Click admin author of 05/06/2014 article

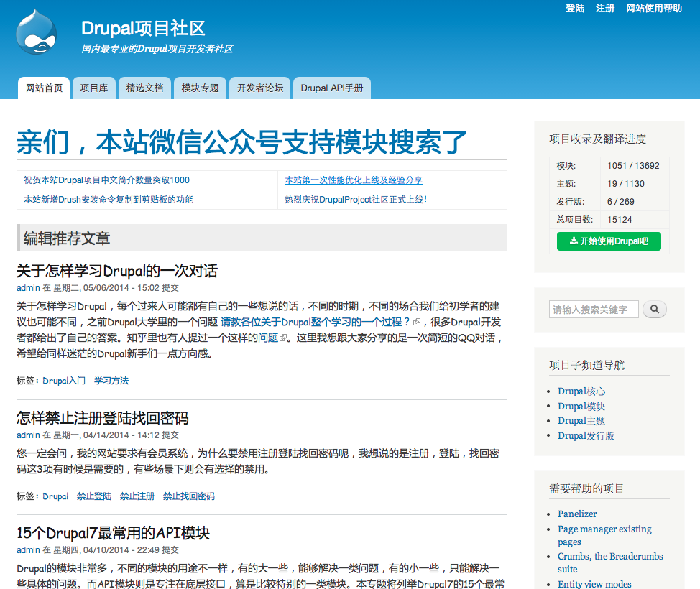click(28, 288)
